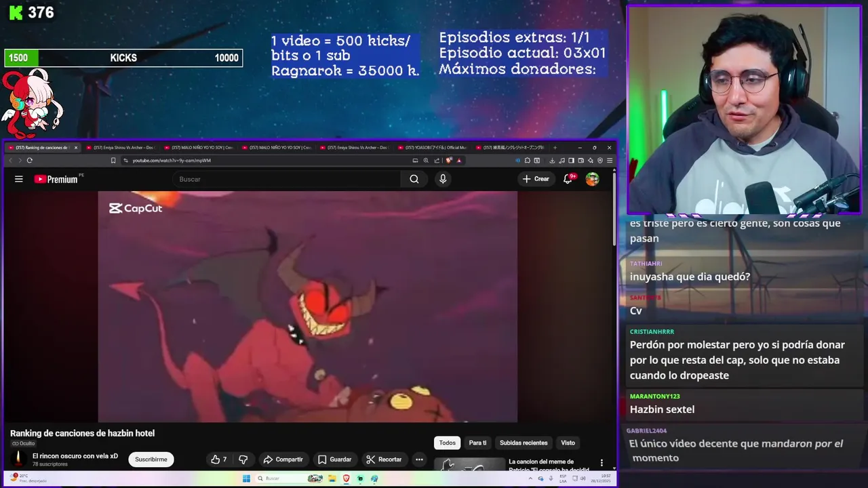Click GABRIEL2404 username in chat
This screenshot has width=868, height=488.
point(646,430)
